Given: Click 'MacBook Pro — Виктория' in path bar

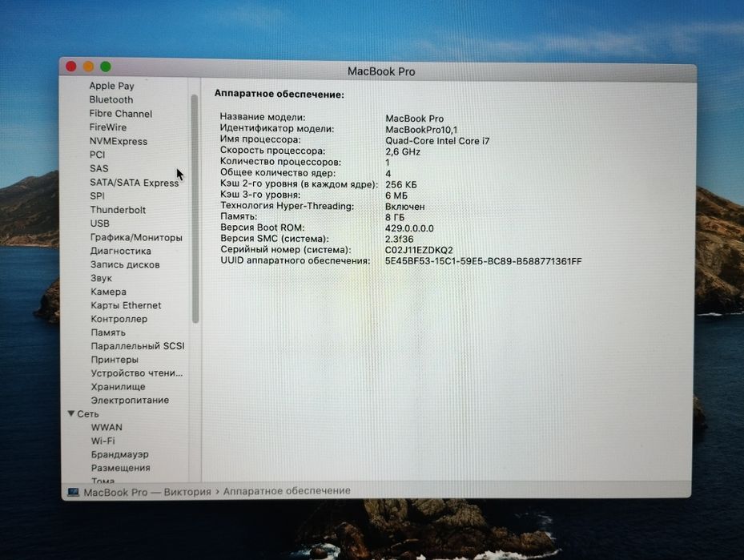Looking at the screenshot, I should [x=147, y=492].
